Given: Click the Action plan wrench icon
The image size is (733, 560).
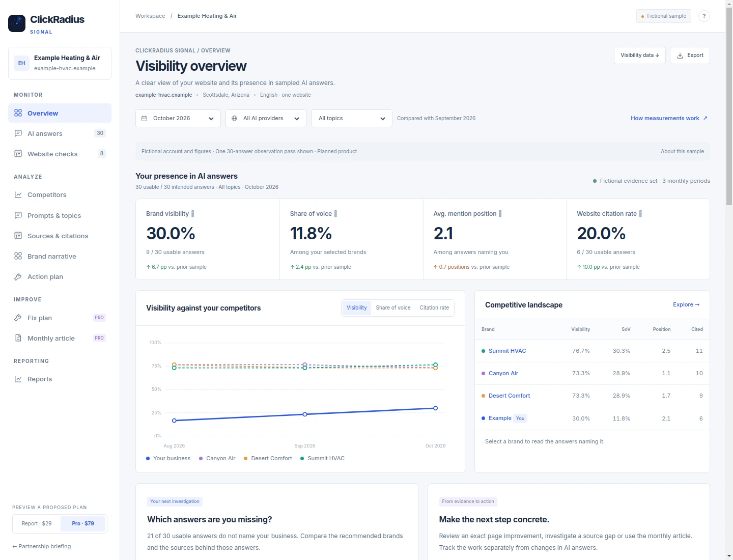Looking at the screenshot, I should coord(18,276).
